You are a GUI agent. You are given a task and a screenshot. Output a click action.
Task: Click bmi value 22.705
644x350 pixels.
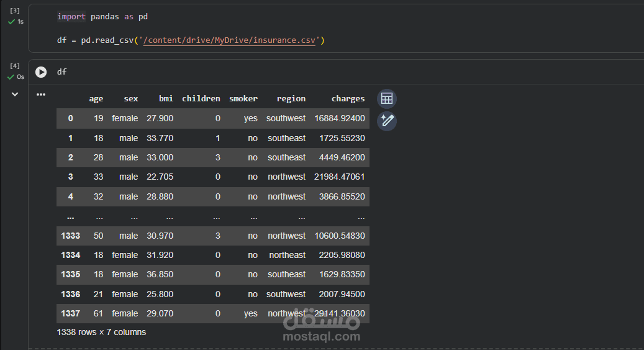(x=160, y=177)
